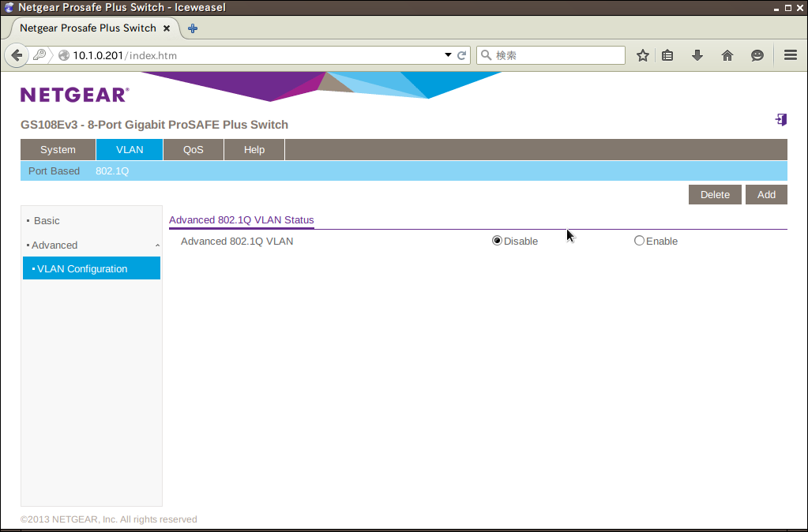The image size is (808, 532).
Task: Open the bookmarks list icon
Action: [x=667, y=55]
